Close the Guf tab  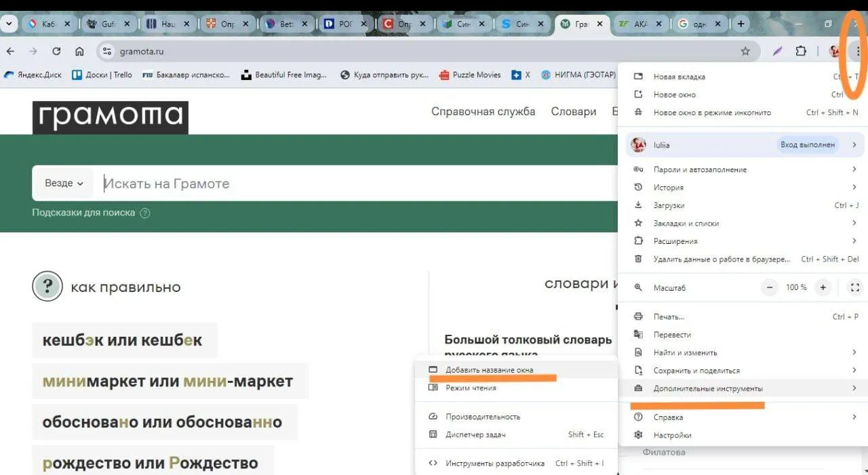127,24
